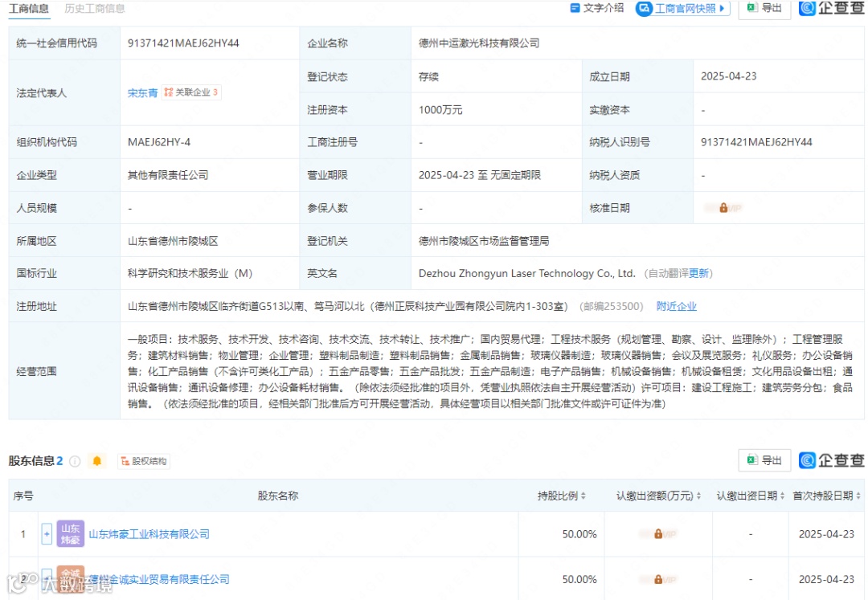Show 关联企业 3 related companies
This screenshot has width=868, height=600.
tap(191, 92)
